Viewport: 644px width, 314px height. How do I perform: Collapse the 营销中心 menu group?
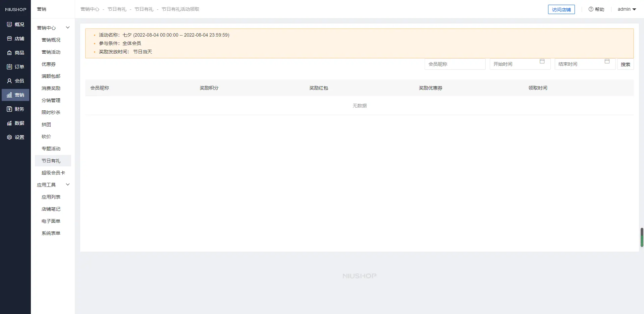click(x=67, y=28)
